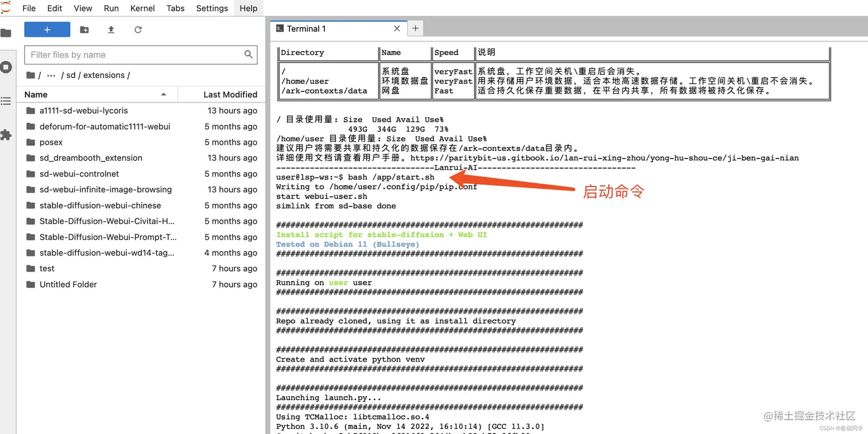Image resolution: width=868 pixels, height=434 pixels.
Task: Close the Terminal 1 tab
Action: click(x=397, y=29)
